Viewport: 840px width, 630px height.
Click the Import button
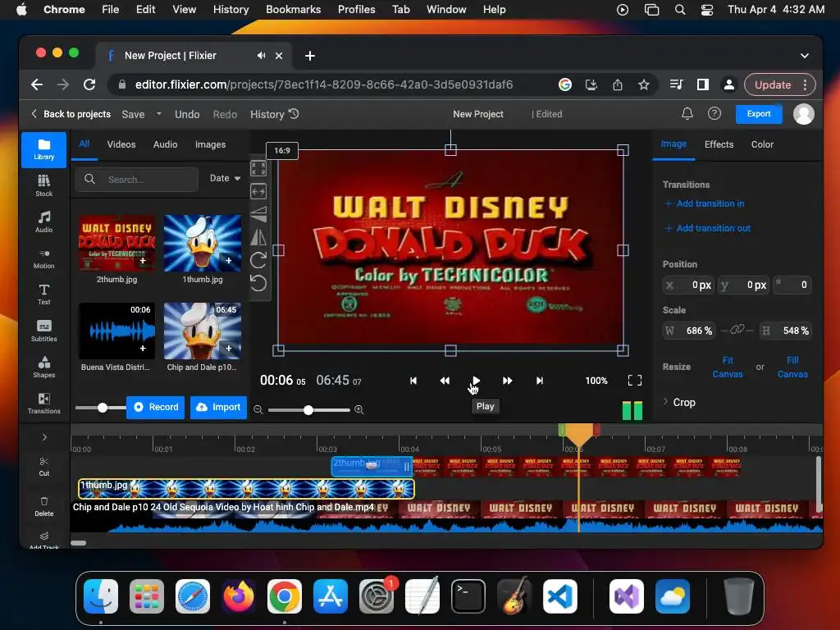coord(218,407)
